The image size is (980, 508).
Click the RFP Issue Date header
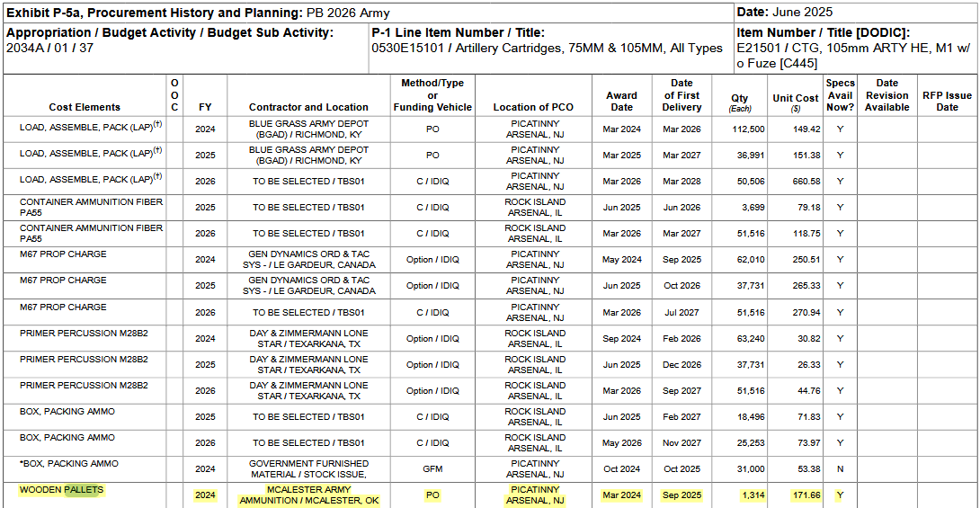pyautogui.click(x=947, y=102)
